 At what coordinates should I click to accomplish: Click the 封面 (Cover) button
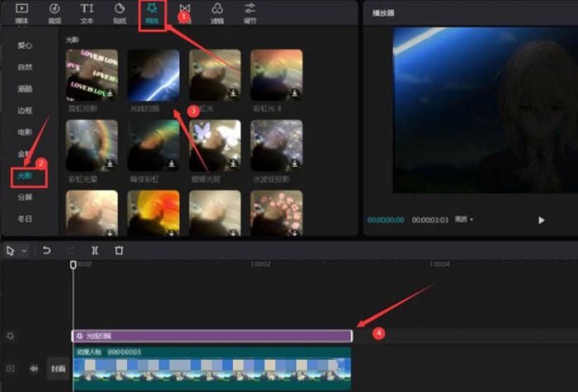tap(56, 369)
